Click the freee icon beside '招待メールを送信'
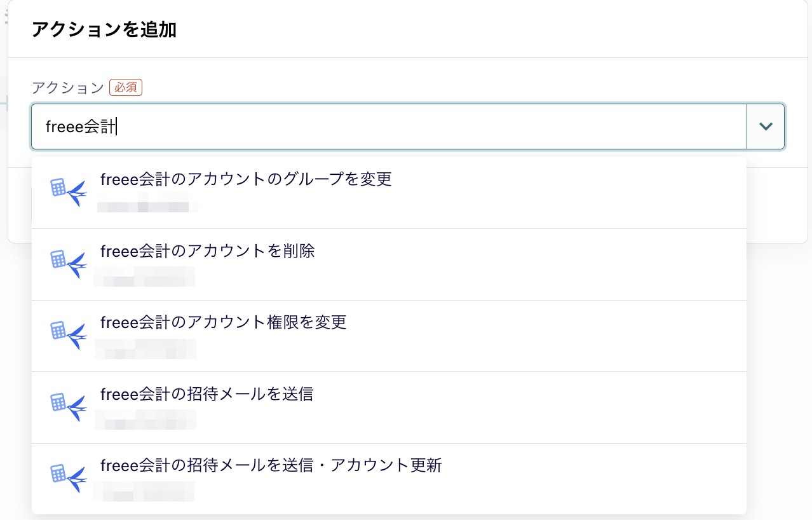Viewport: 812px width, 520px height. (68, 407)
